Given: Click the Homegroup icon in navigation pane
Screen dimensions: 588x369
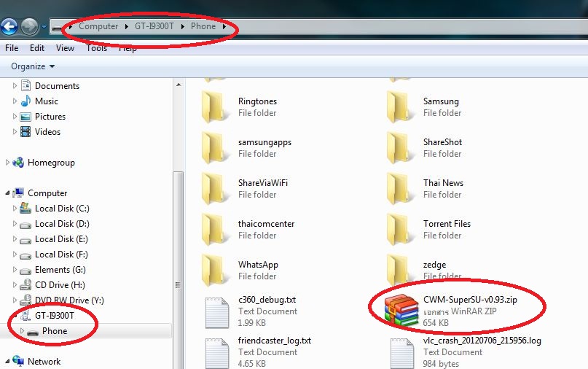Looking at the screenshot, I should [18, 163].
